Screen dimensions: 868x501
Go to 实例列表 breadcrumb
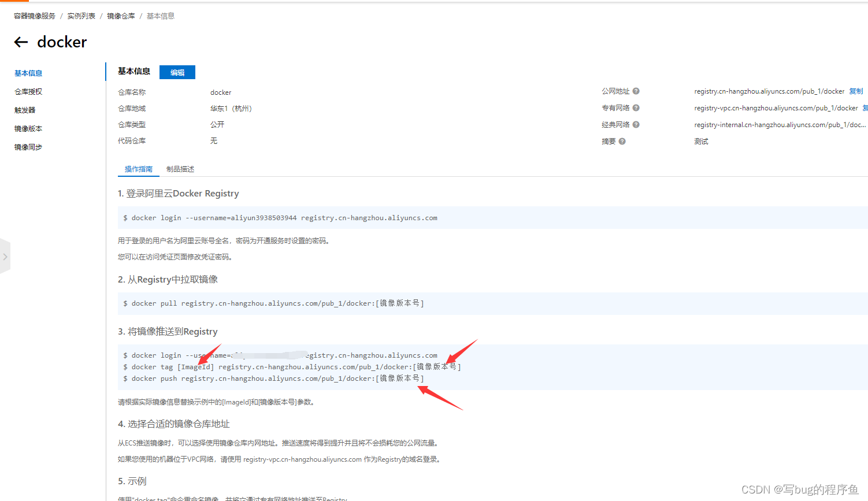click(x=81, y=16)
